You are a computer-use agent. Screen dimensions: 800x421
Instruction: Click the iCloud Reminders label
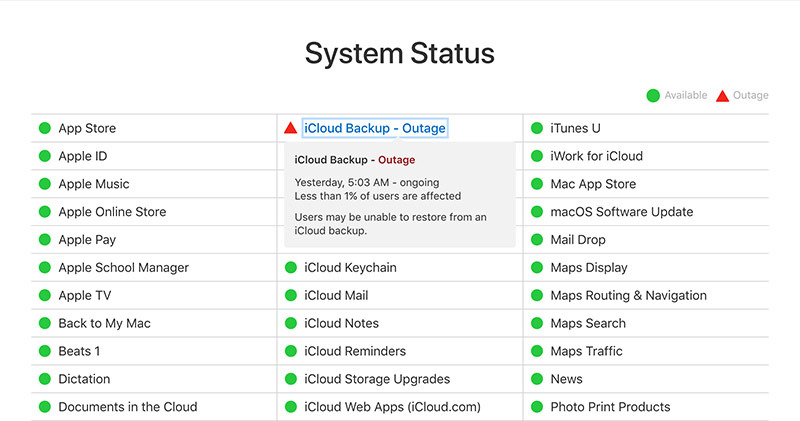click(x=355, y=351)
